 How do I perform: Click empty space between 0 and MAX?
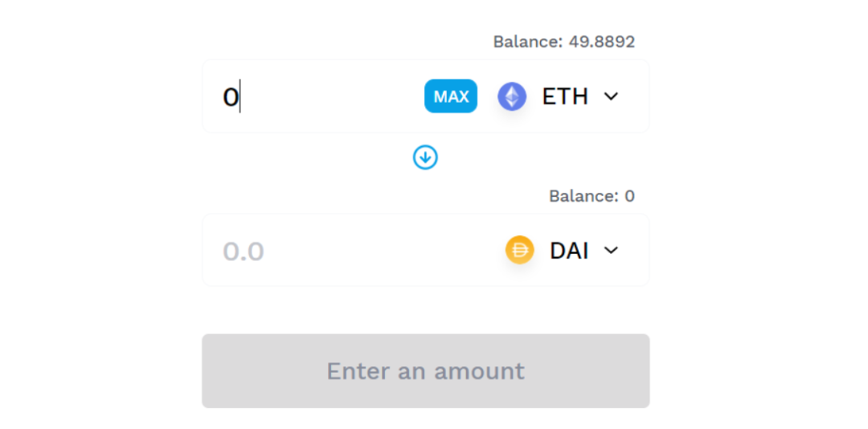[x=332, y=97]
